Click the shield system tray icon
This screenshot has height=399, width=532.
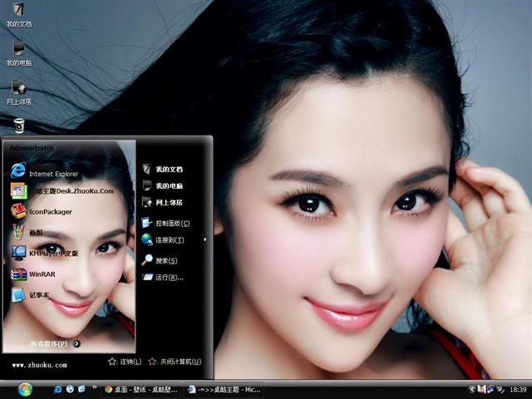(x=500, y=390)
